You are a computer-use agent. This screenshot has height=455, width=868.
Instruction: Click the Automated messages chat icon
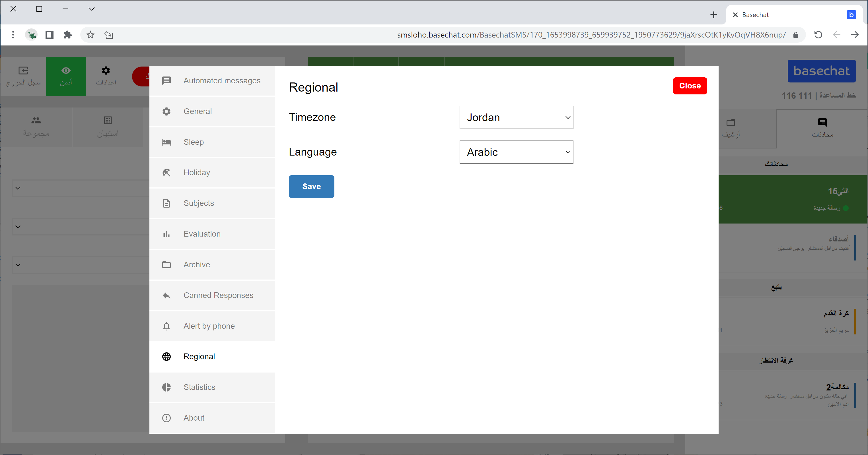pos(166,81)
